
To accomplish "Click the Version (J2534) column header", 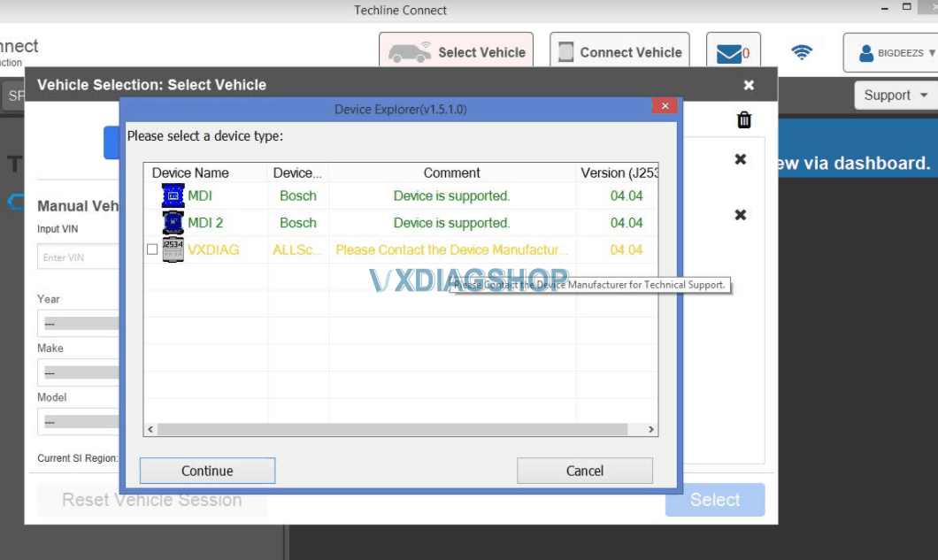I will coord(618,173).
